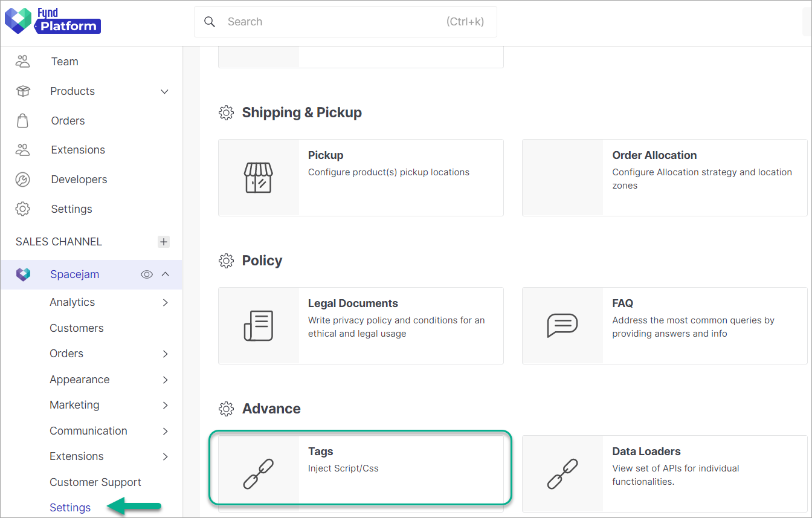Click gear icon beside Advance heading
The image size is (812, 518).
pos(226,409)
